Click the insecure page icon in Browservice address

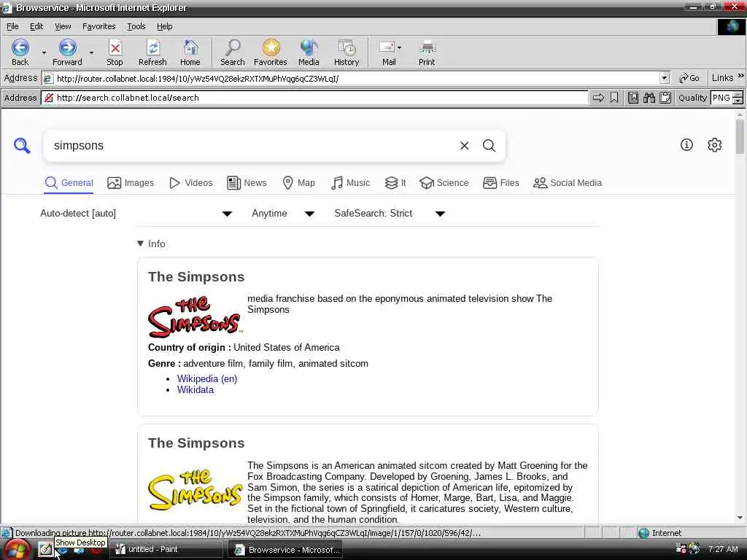(49, 98)
